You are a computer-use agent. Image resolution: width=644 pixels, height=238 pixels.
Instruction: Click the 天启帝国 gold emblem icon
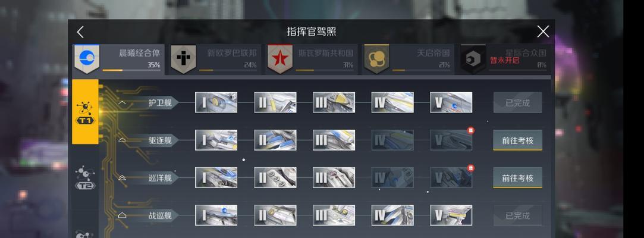[376, 59]
